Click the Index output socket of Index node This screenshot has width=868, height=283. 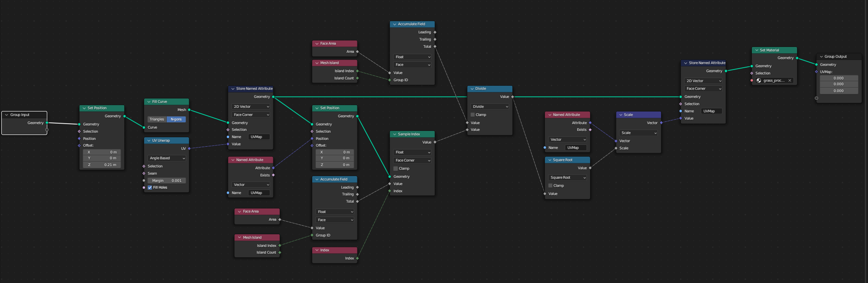357,258
